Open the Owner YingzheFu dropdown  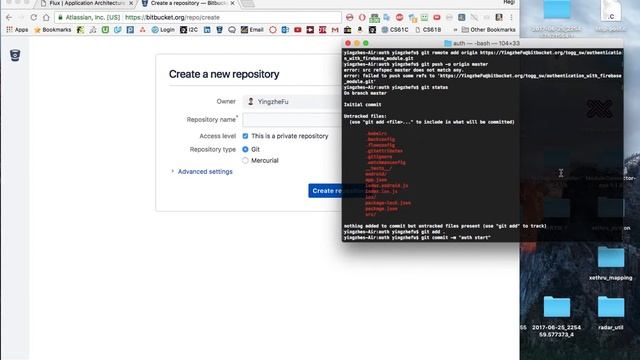click(292, 102)
